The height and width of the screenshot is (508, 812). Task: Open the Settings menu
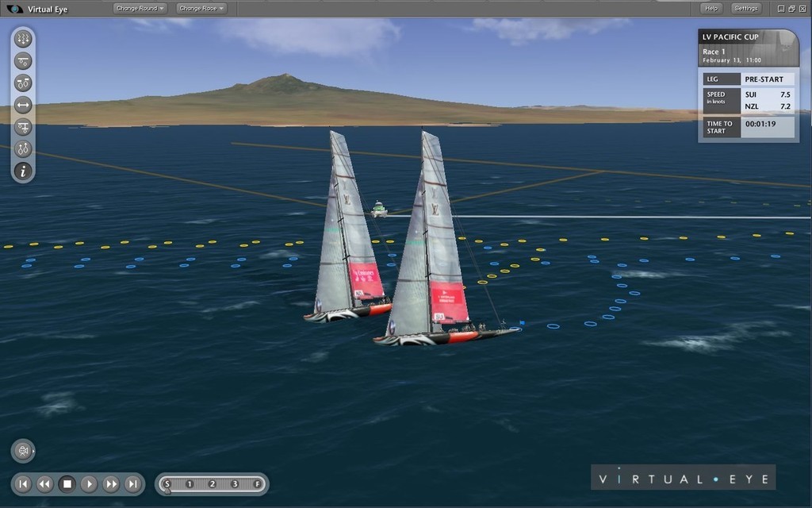click(x=745, y=8)
